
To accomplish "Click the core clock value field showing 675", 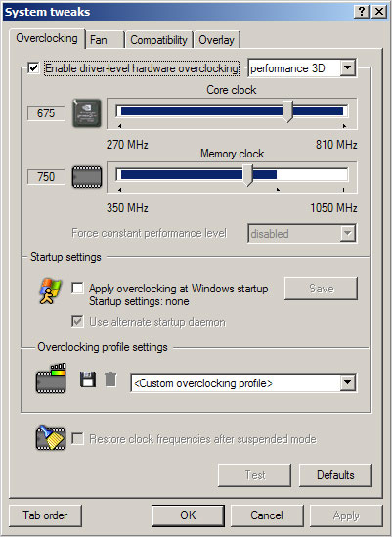I will click(x=46, y=113).
